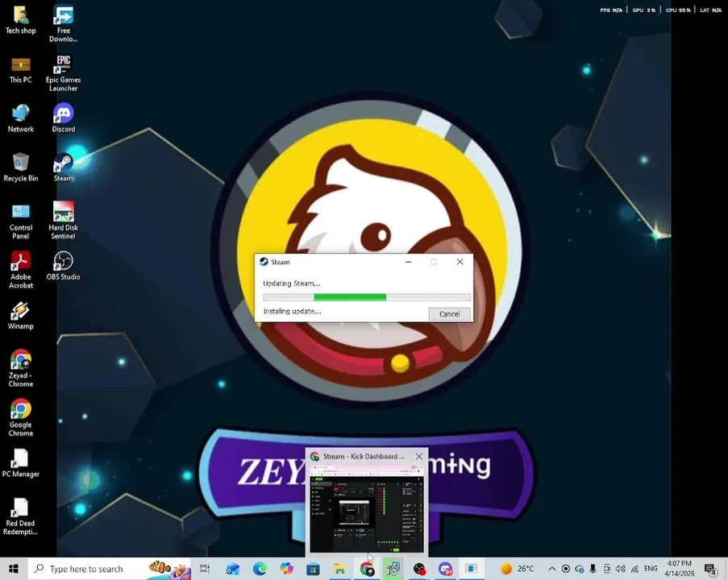728x580 pixels.
Task: Open the Windows Start menu
Action: [x=14, y=569]
